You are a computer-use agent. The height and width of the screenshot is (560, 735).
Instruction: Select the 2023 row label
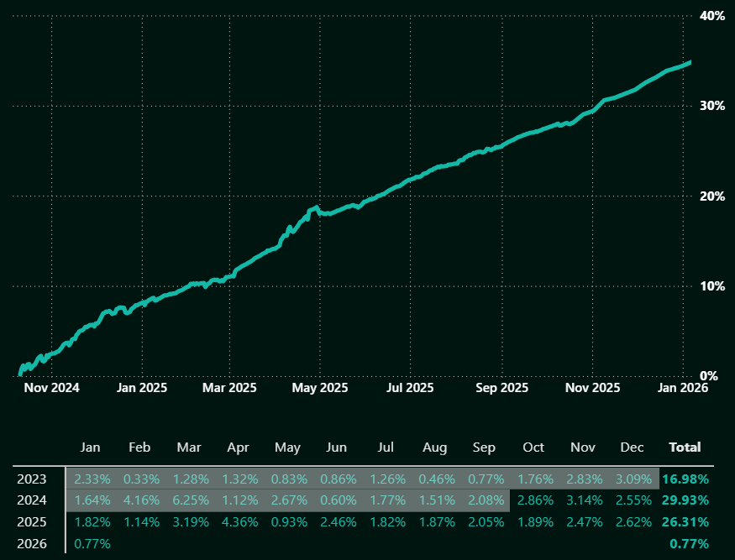tap(32, 479)
